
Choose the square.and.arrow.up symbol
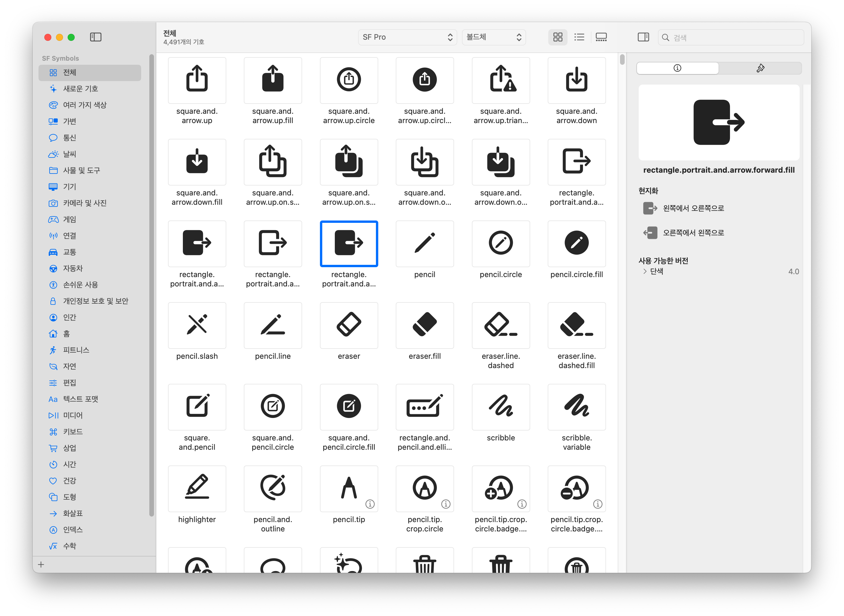click(197, 80)
